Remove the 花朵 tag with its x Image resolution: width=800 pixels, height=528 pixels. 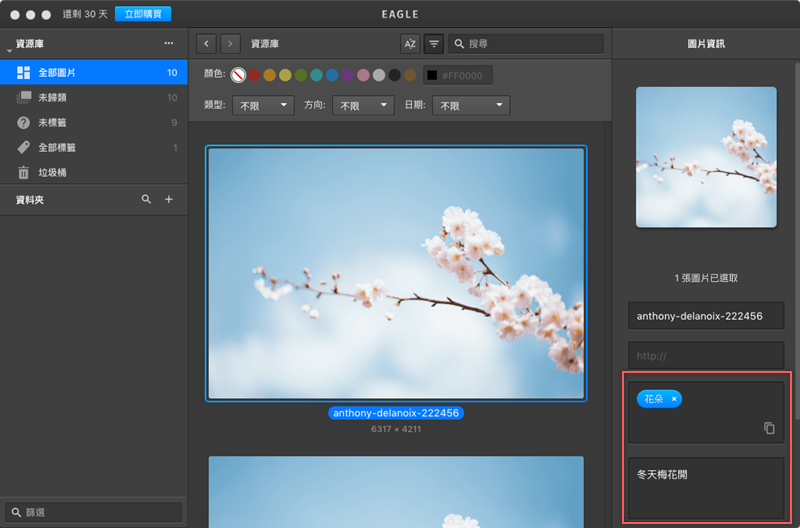[675, 399]
